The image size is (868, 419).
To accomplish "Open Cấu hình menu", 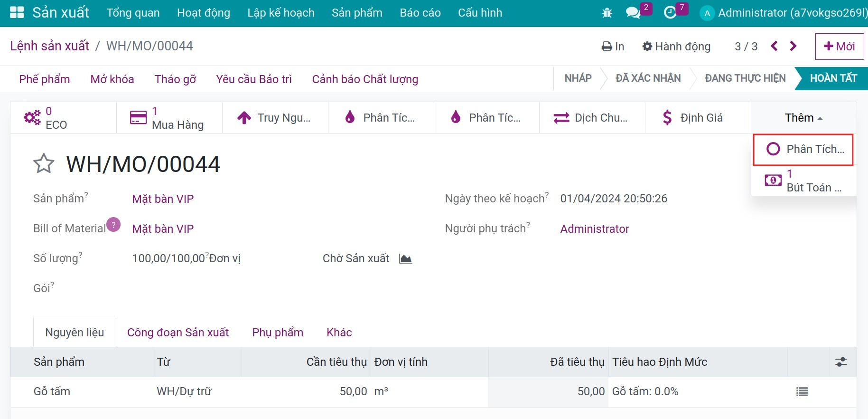I will pos(480,13).
